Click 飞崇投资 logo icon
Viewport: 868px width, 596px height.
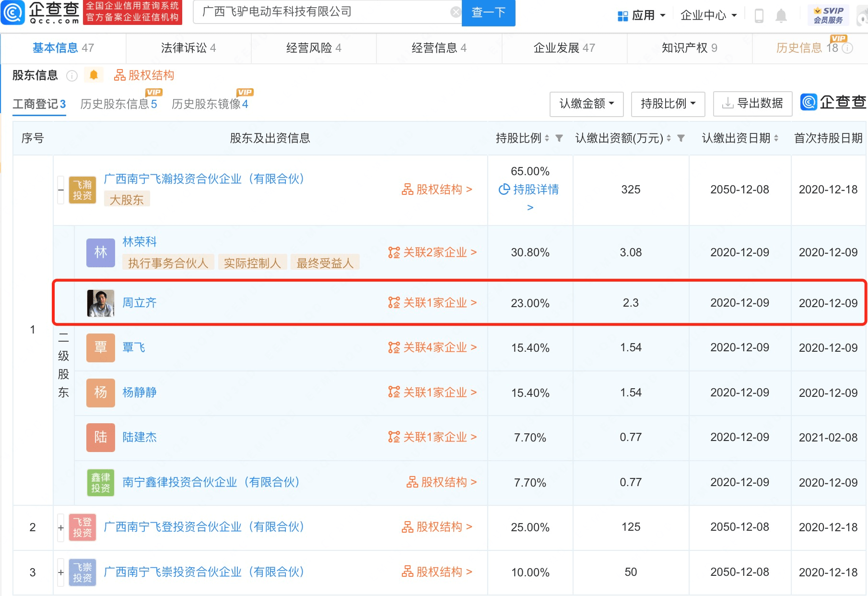coord(82,572)
